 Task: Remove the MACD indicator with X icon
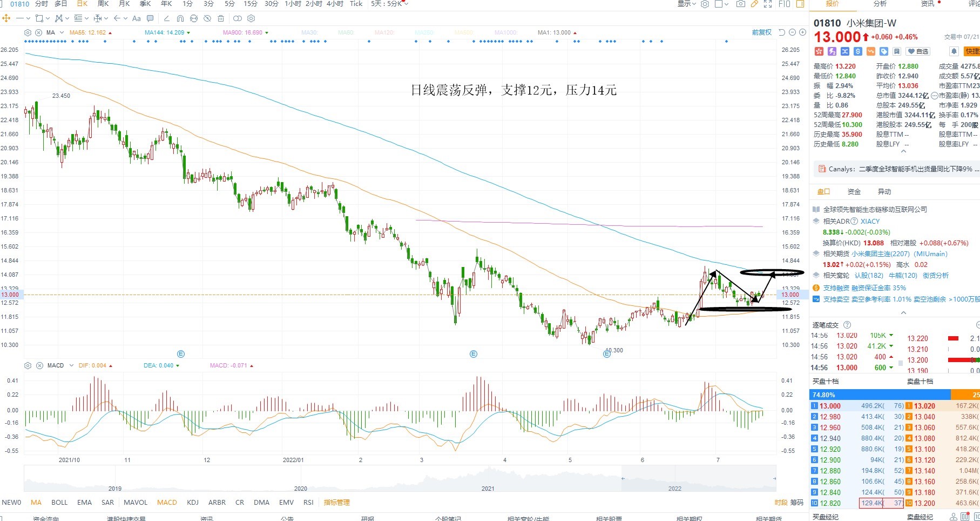click(39, 365)
